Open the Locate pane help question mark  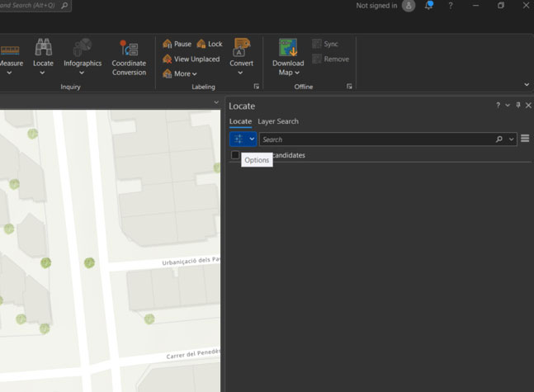[x=498, y=106]
